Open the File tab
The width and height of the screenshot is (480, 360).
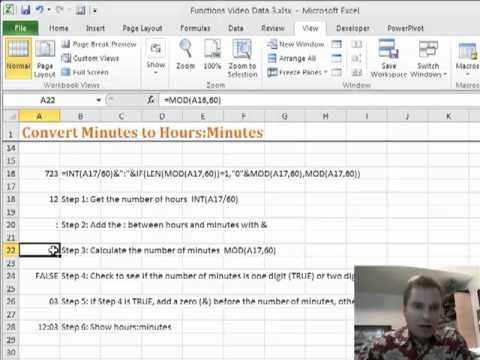tap(20, 28)
